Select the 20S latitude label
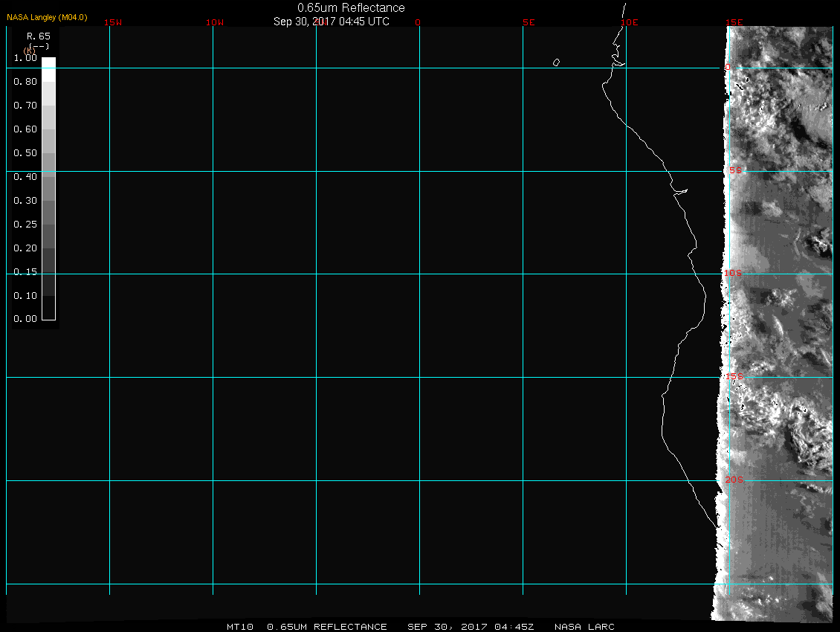The image size is (840, 632). tap(734, 480)
